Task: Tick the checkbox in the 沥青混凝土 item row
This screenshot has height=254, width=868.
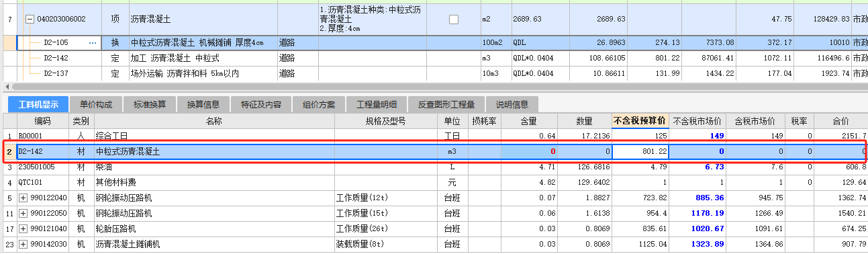Action: coord(454,19)
